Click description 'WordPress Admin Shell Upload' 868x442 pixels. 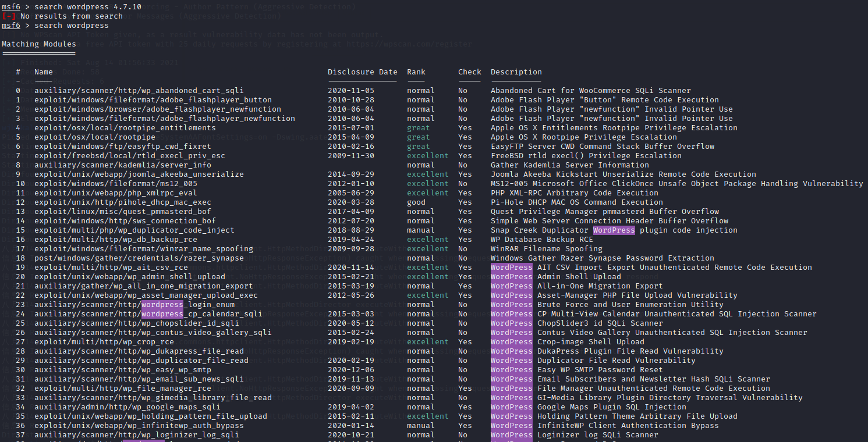click(556, 277)
